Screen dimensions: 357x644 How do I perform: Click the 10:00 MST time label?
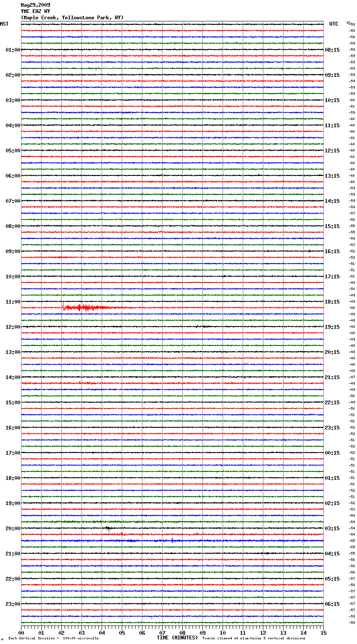tap(13, 277)
